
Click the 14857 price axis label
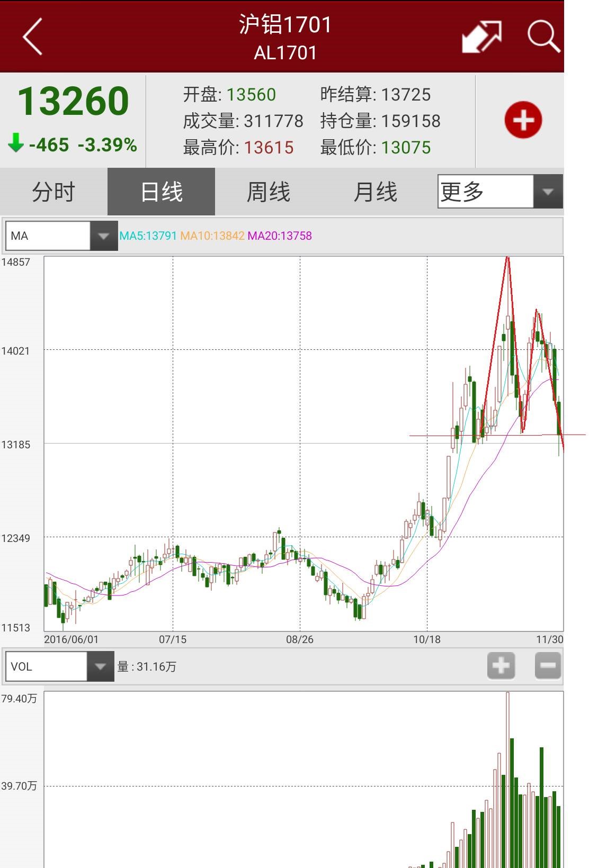click(x=16, y=262)
